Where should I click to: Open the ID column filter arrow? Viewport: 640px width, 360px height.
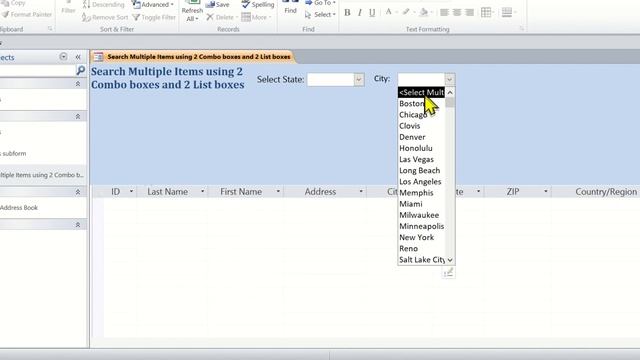131,191
